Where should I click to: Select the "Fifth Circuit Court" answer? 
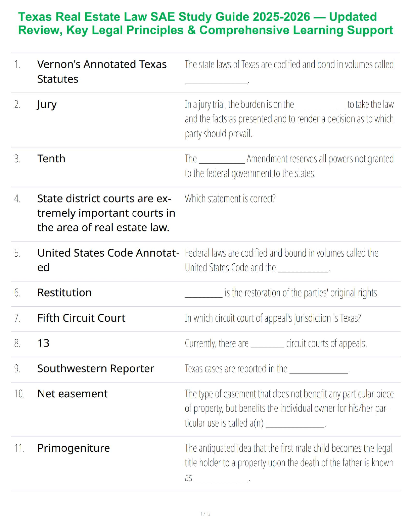[81, 318]
